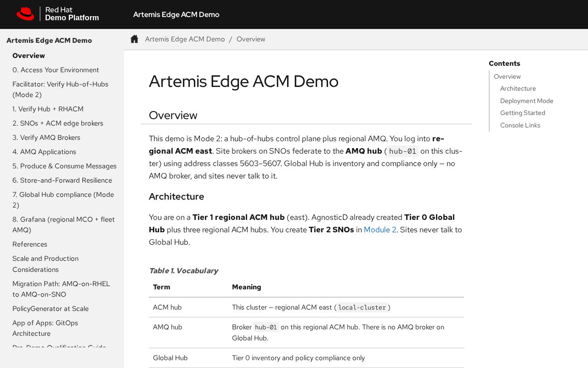Click 'Table 1. Vocabulary' caption
Screen dimensions: 588x368
click(183, 270)
